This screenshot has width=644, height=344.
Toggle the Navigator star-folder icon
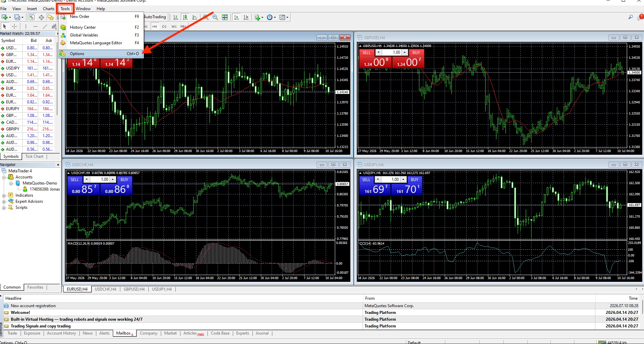[x=51, y=17]
